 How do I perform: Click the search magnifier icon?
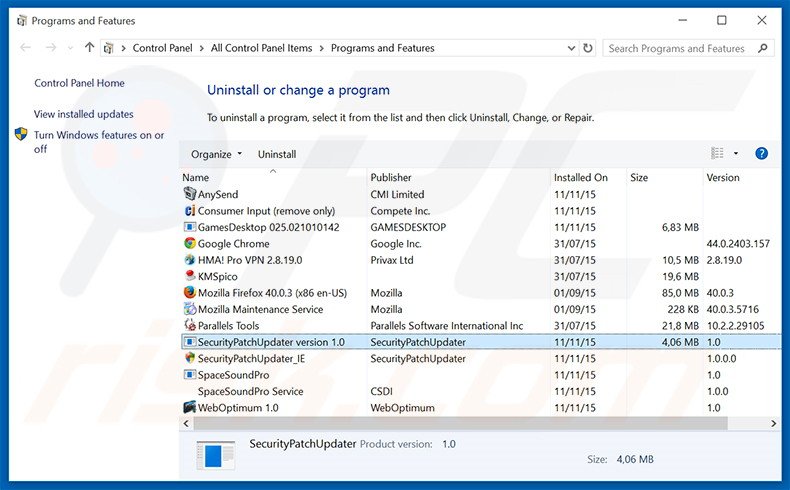763,48
